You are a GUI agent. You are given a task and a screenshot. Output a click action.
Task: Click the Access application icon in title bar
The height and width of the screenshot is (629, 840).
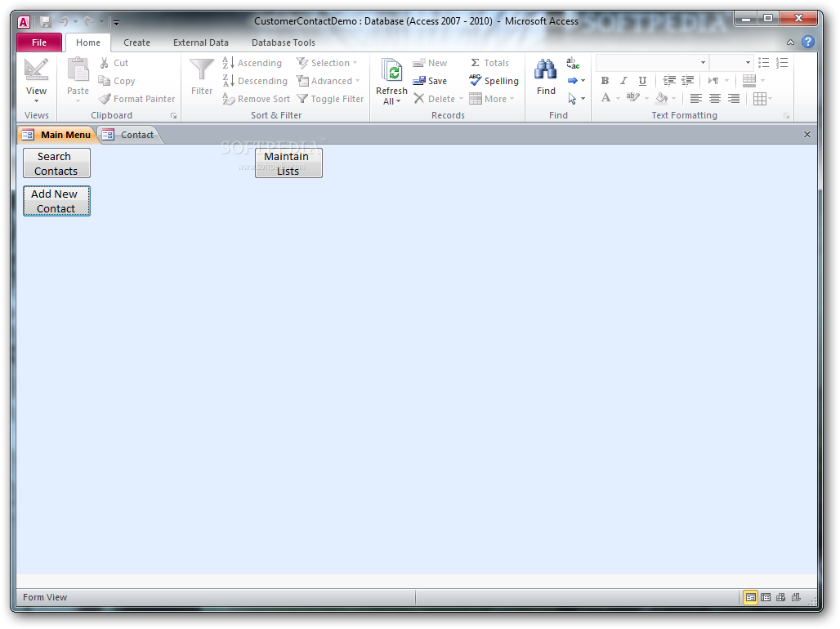pos(24,22)
